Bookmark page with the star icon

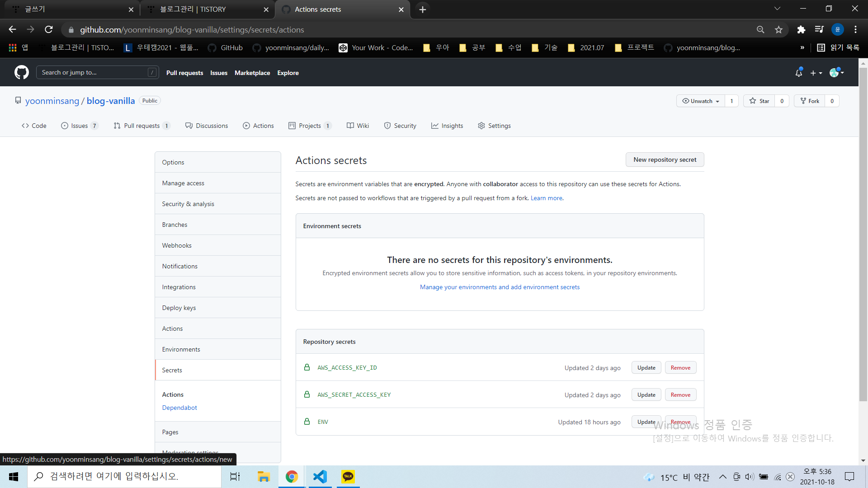[x=778, y=30]
